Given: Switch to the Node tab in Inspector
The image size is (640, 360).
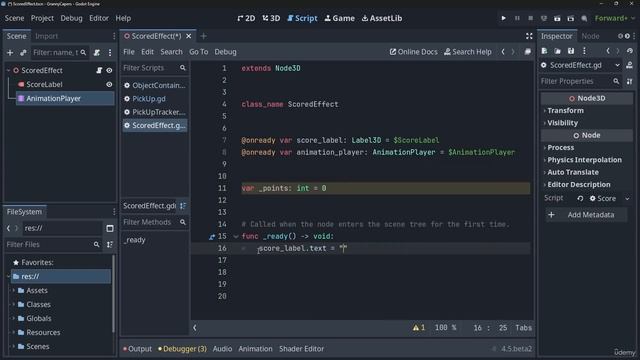Looking at the screenshot, I should 590,36.
